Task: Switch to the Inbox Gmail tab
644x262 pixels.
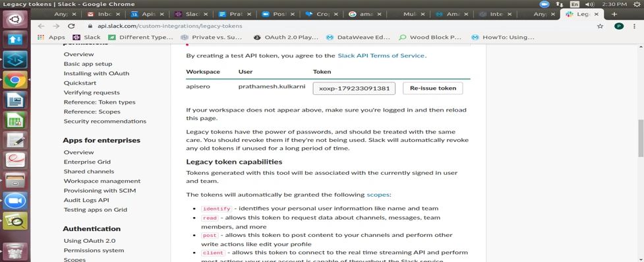Action: click(x=102, y=14)
